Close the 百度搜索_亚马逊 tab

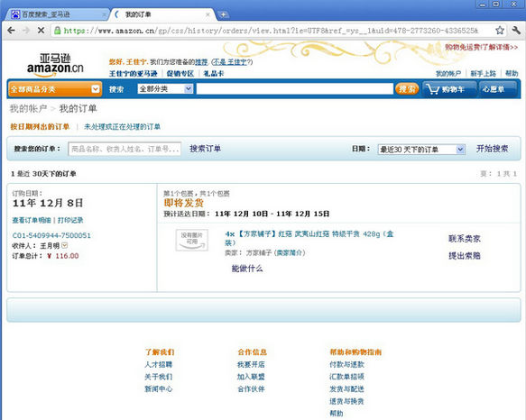(104, 14)
